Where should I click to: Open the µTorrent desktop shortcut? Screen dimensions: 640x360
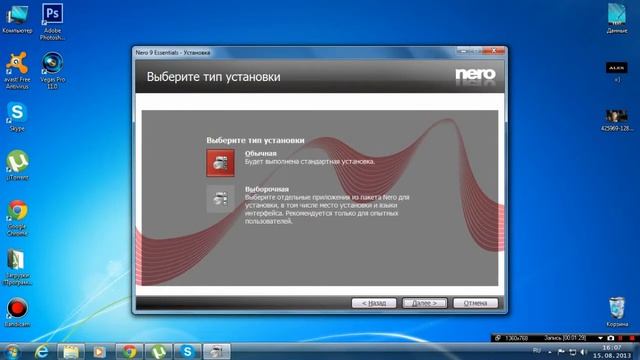pos(17,165)
